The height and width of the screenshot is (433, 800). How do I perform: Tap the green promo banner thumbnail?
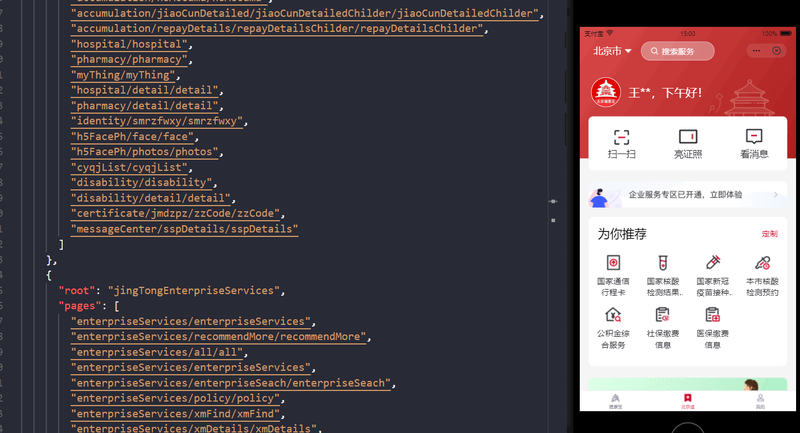(x=688, y=384)
